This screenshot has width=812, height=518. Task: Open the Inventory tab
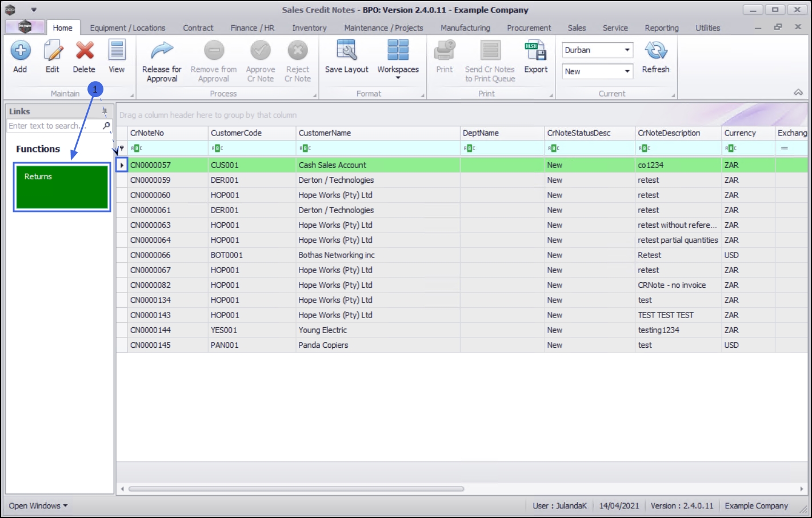click(309, 28)
